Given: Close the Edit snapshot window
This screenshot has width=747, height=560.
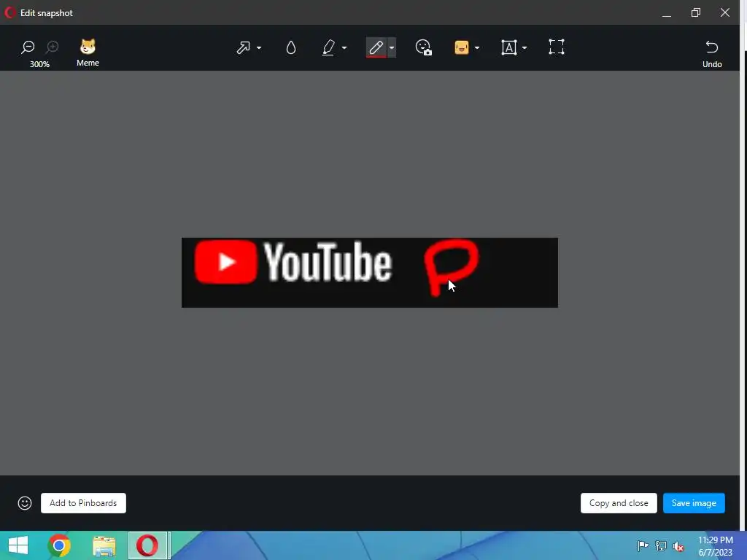Looking at the screenshot, I should tap(724, 12).
